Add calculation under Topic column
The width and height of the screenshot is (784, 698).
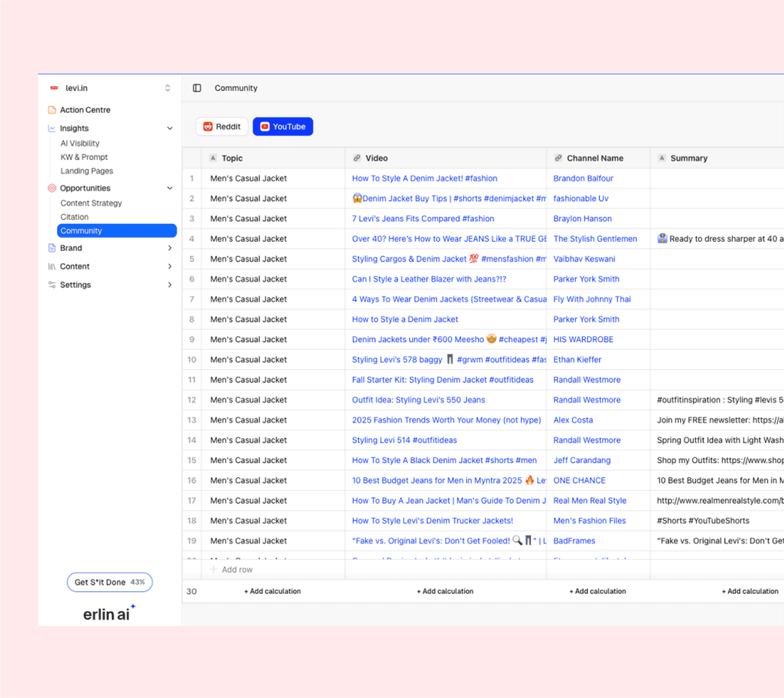tap(272, 591)
